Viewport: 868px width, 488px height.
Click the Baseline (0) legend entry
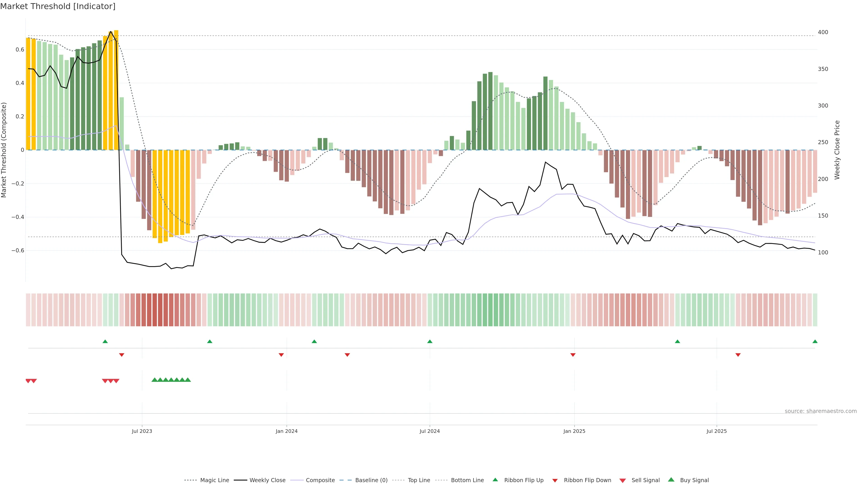(371, 480)
